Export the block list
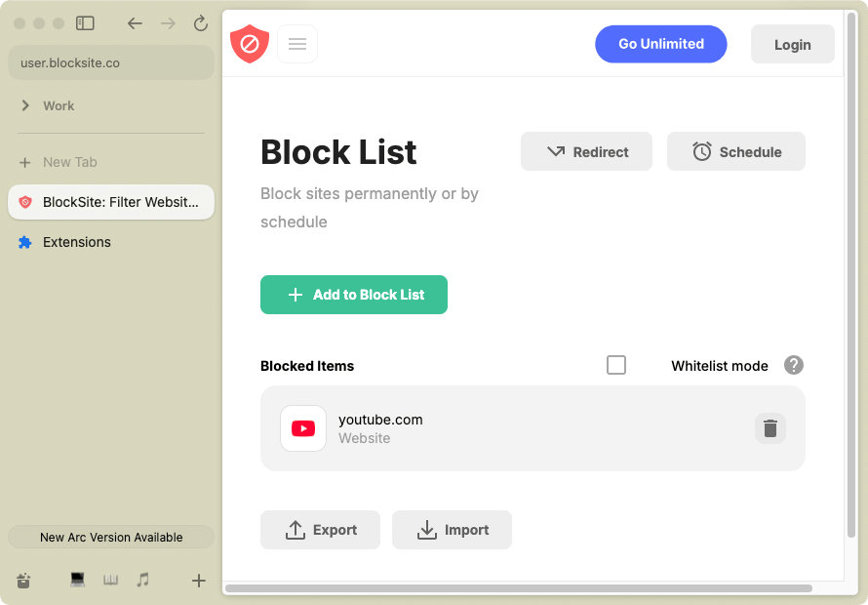The width and height of the screenshot is (868, 605). 320,530
